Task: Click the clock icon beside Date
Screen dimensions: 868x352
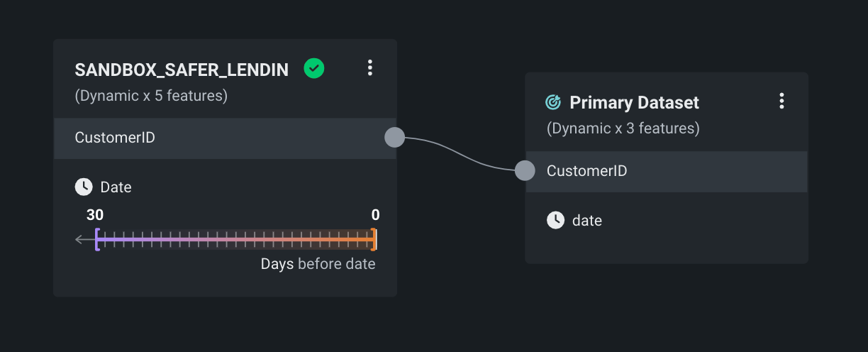Action: point(84,187)
